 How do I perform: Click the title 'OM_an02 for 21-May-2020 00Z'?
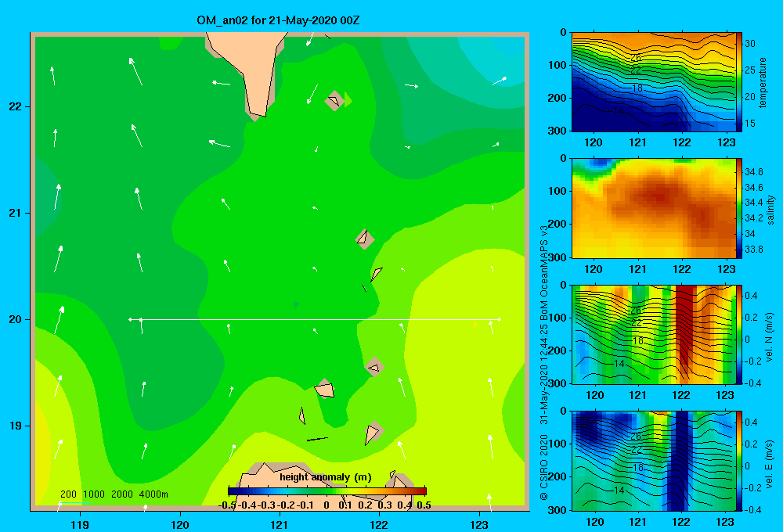tap(278, 20)
